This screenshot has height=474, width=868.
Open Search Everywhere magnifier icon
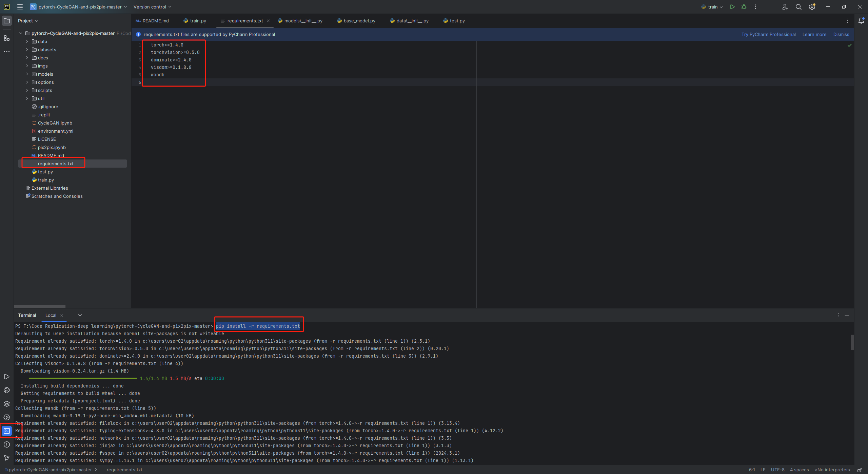pos(798,7)
